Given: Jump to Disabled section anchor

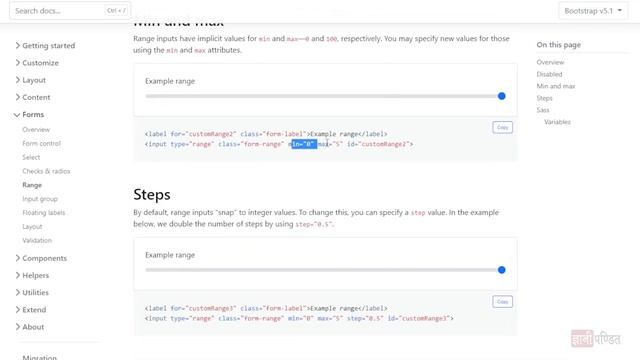Looking at the screenshot, I should [549, 74].
